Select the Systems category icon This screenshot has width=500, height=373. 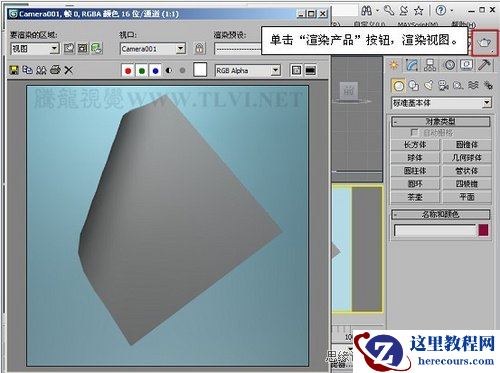(488, 86)
